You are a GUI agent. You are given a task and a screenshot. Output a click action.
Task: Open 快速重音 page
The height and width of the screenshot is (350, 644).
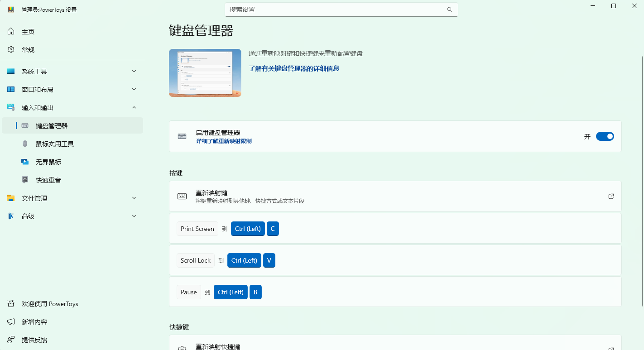coord(72,180)
